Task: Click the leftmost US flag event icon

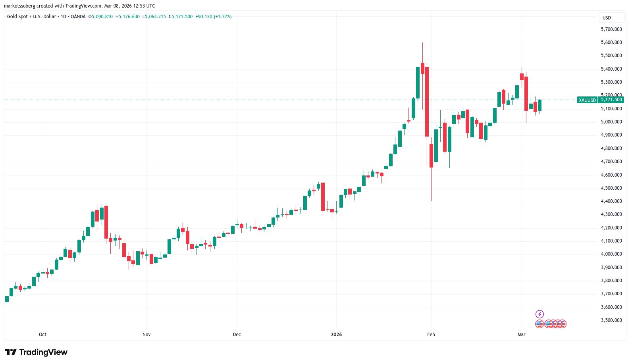Action: [x=539, y=324]
